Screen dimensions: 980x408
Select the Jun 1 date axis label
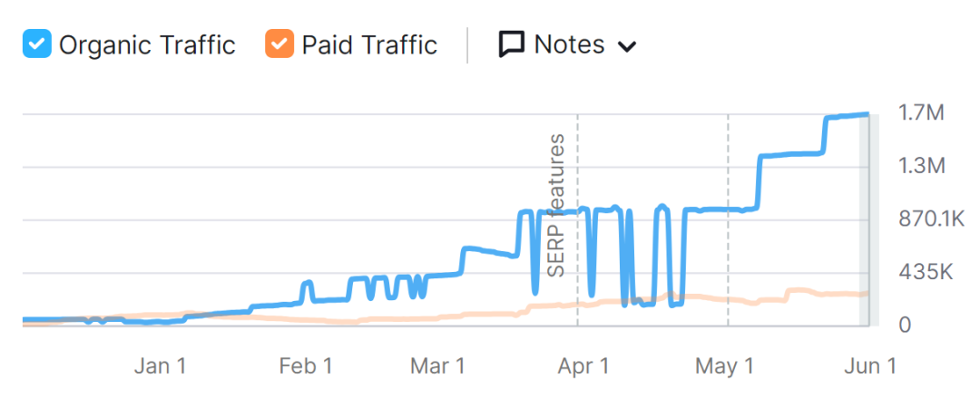click(870, 366)
